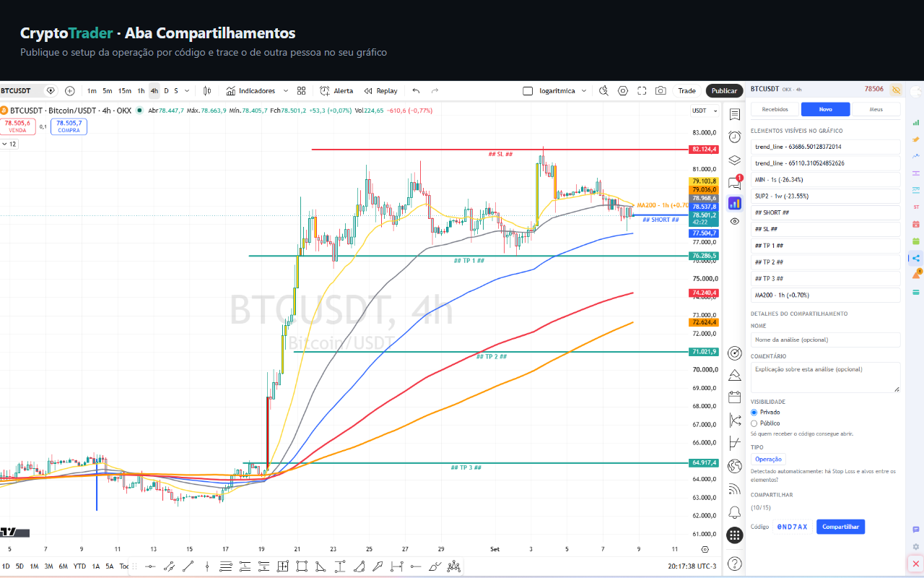The width and height of the screenshot is (924, 578).
Task: Open the quick search icon left of settings
Action: coord(604,91)
